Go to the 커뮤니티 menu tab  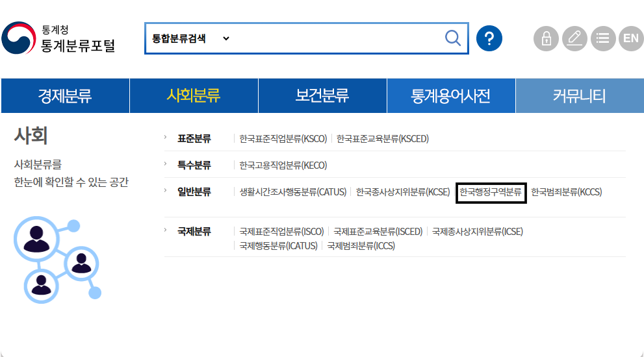coord(579,96)
